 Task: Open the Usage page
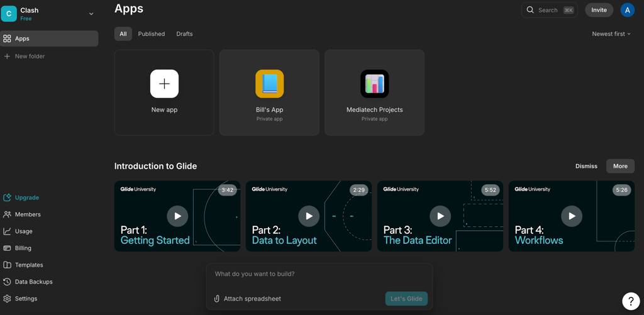pos(24,231)
